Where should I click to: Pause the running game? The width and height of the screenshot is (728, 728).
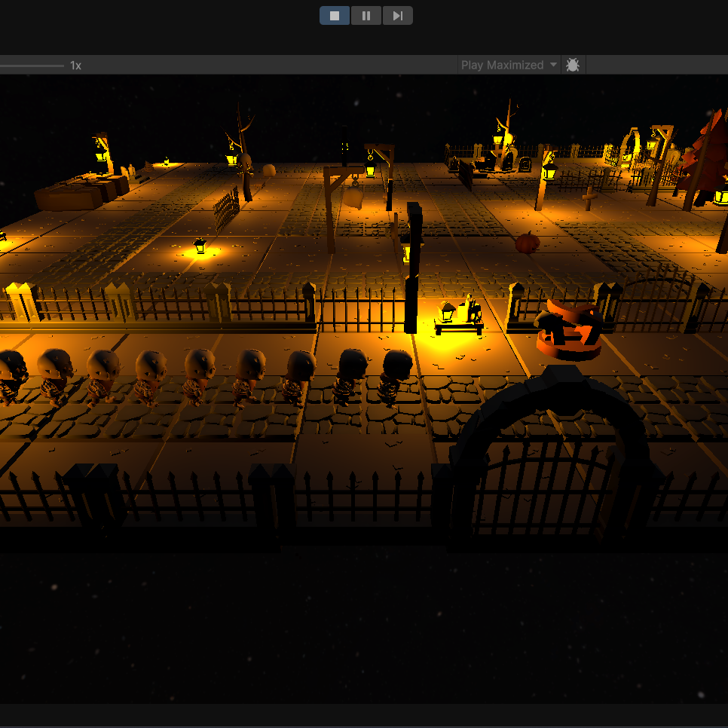click(366, 16)
